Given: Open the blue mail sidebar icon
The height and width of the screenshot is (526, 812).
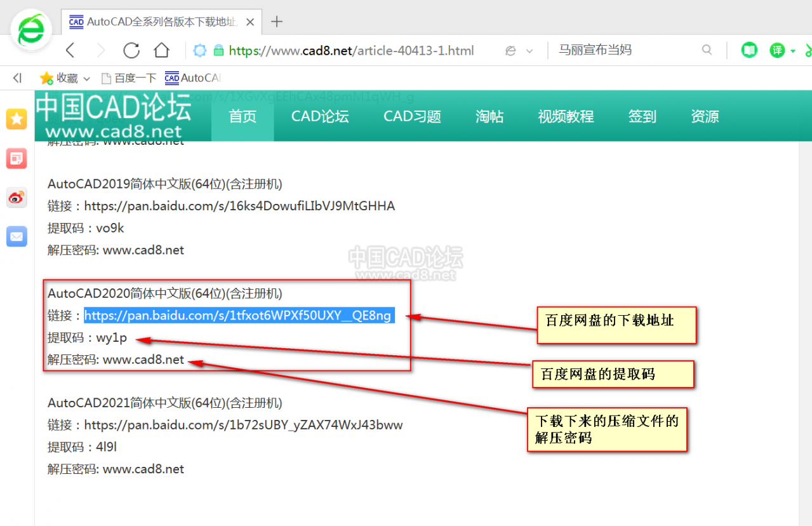Looking at the screenshot, I should (x=17, y=237).
